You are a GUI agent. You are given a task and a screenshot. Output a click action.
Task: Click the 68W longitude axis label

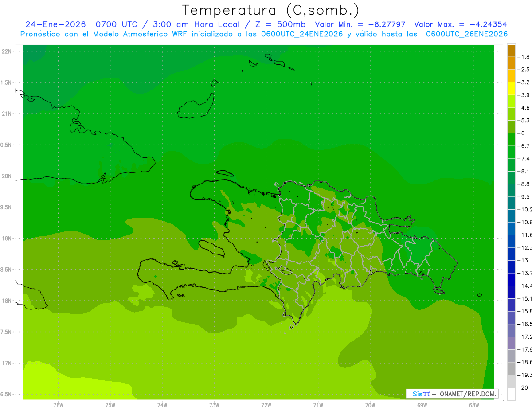tap(474, 405)
